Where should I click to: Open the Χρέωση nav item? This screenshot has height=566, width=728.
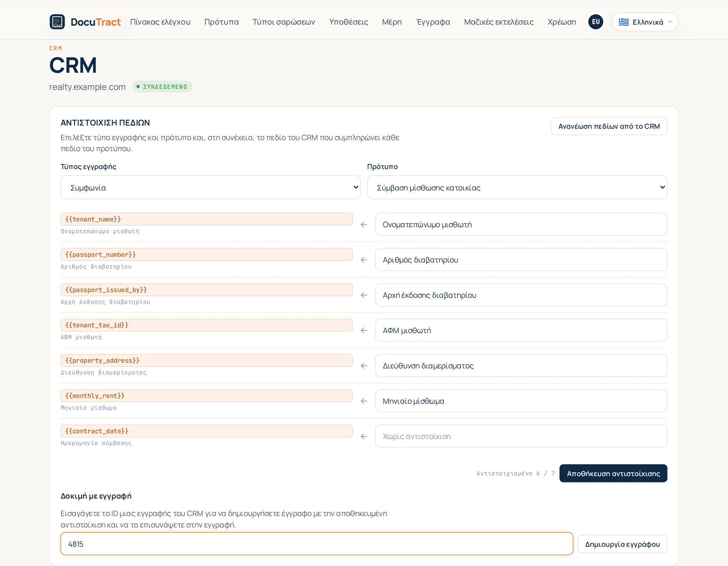click(x=562, y=22)
